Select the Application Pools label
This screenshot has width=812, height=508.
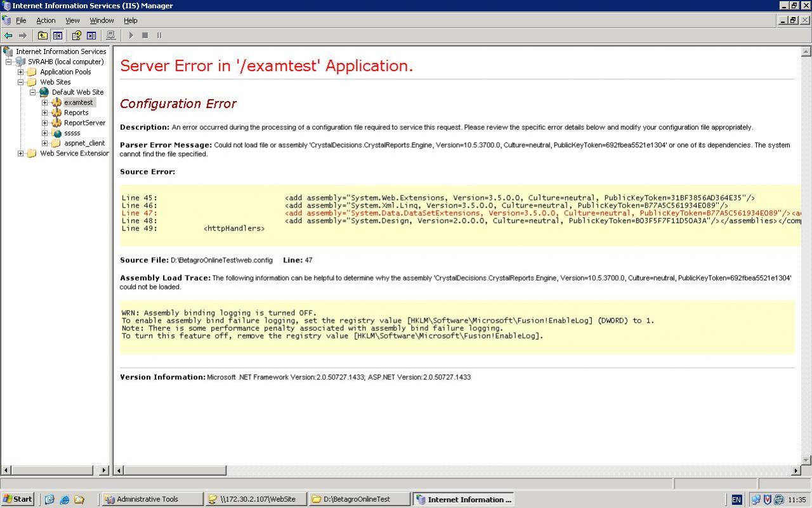(65, 72)
